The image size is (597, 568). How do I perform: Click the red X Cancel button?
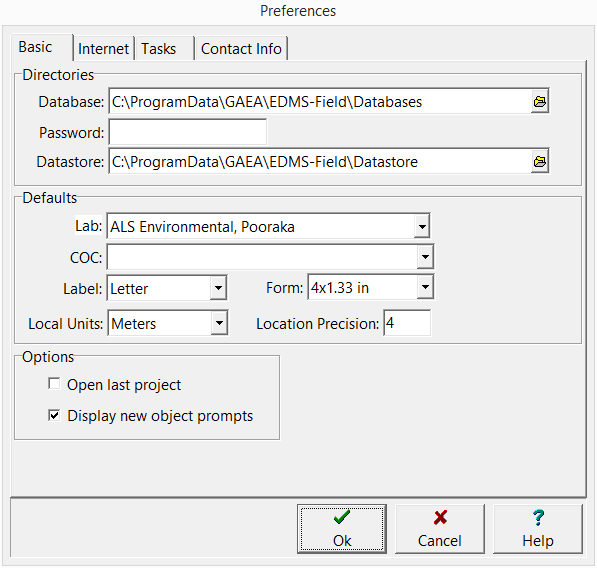(x=440, y=529)
